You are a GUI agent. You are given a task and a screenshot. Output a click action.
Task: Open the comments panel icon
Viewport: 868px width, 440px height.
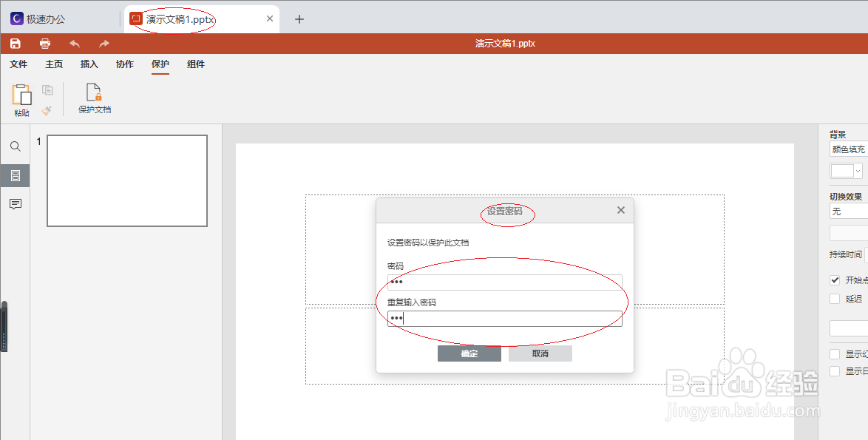pyautogui.click(x=15, y=205)
